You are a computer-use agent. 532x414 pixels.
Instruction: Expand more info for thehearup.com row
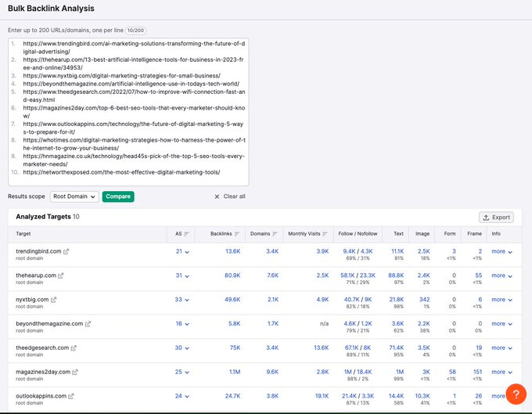click(x=501, y=275)
